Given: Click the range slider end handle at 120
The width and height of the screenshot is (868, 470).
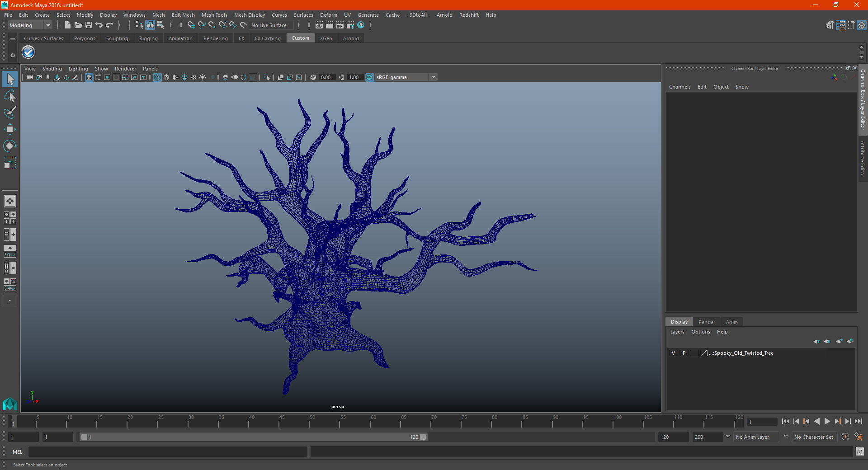Looking at the screenshot, I should pyautogui.click(x=423, y=437).
